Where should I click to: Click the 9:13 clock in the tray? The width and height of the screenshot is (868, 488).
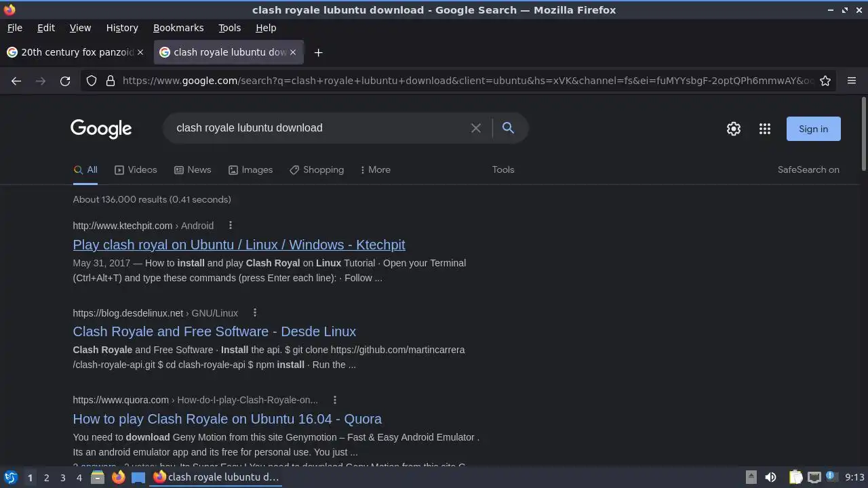854,477
